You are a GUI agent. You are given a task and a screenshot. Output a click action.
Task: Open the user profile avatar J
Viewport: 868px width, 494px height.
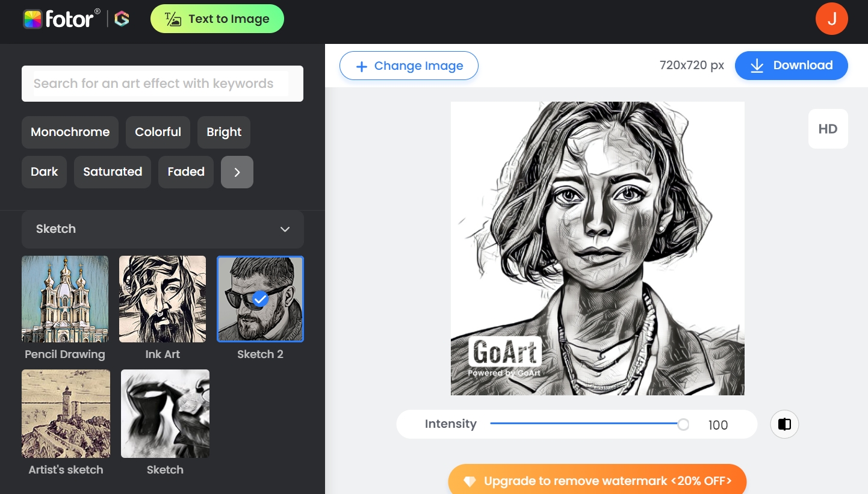pyautogui.click(x=831, y=19)
